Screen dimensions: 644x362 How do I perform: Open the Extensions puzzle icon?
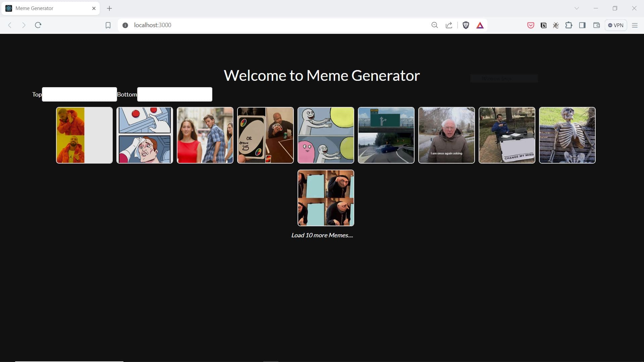point(569,25)
